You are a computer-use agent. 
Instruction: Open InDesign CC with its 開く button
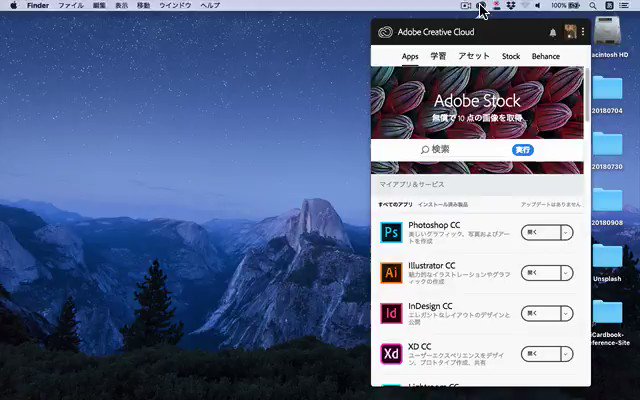point(541,313)
